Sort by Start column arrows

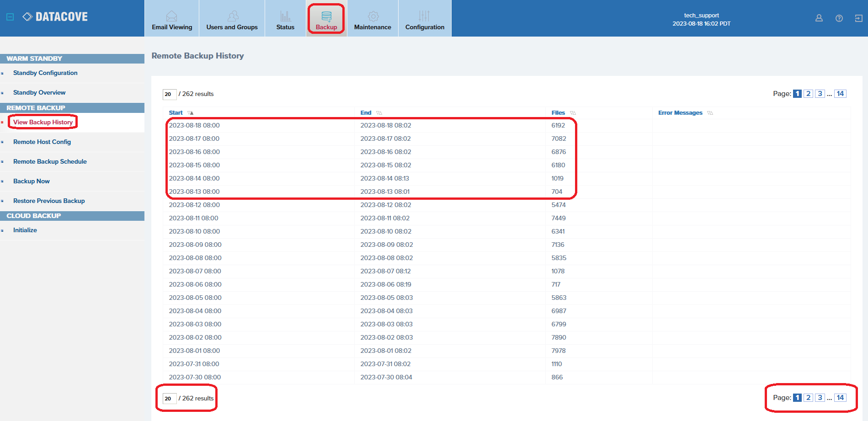click(x=191, y=113)
